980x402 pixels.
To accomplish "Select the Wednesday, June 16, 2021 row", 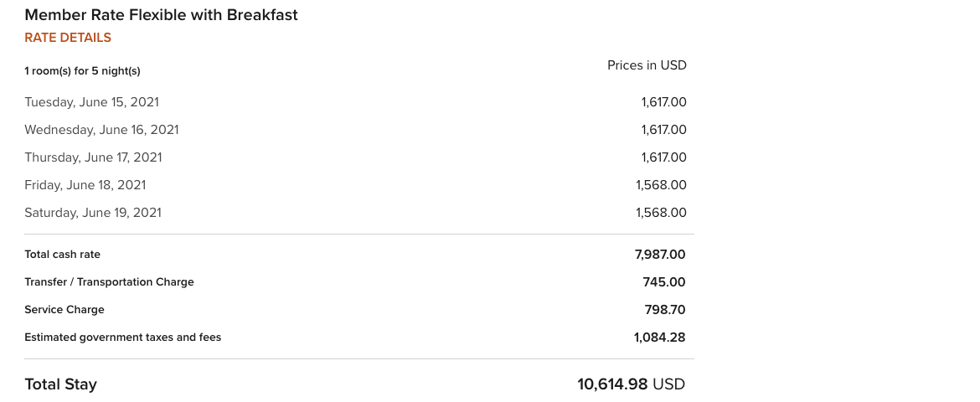I will [x=356, y=130].
